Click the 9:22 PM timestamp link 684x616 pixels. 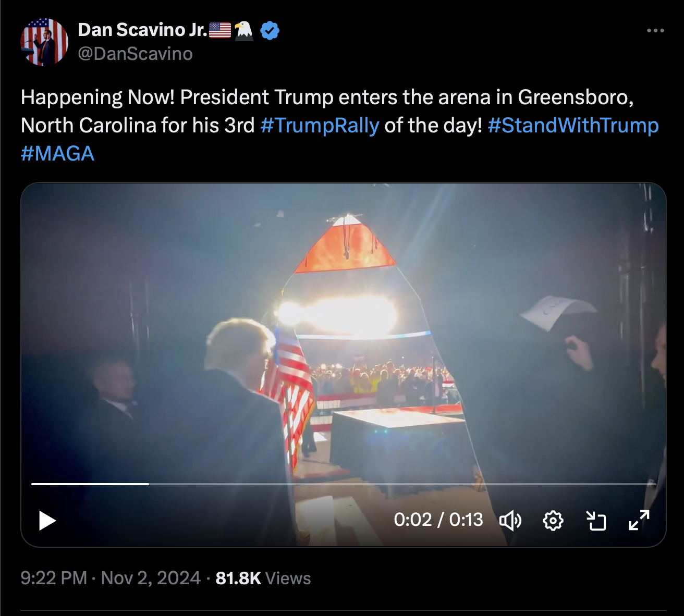coord(54,578)
